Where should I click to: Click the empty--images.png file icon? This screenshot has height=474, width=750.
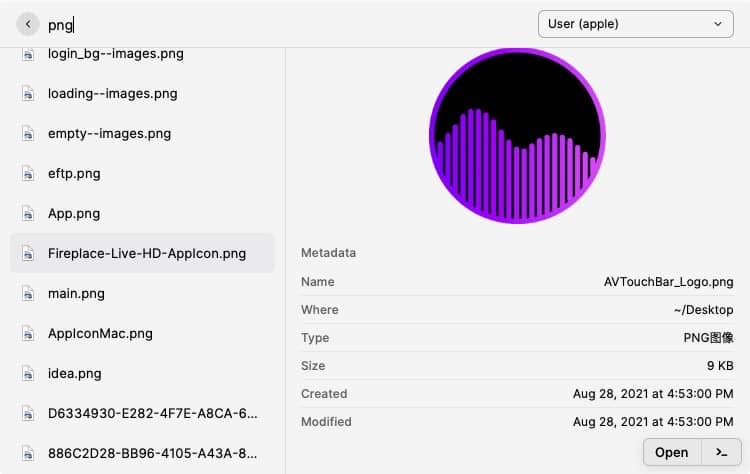[28, 134]
